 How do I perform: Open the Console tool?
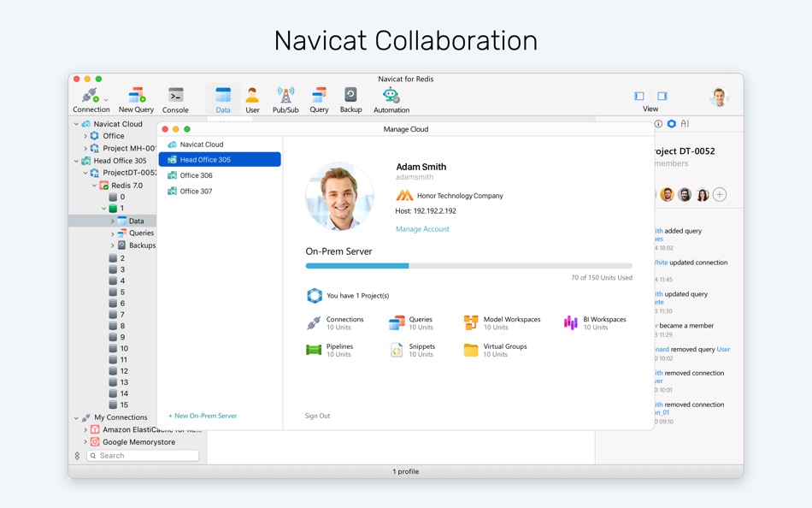coord(175,100)
